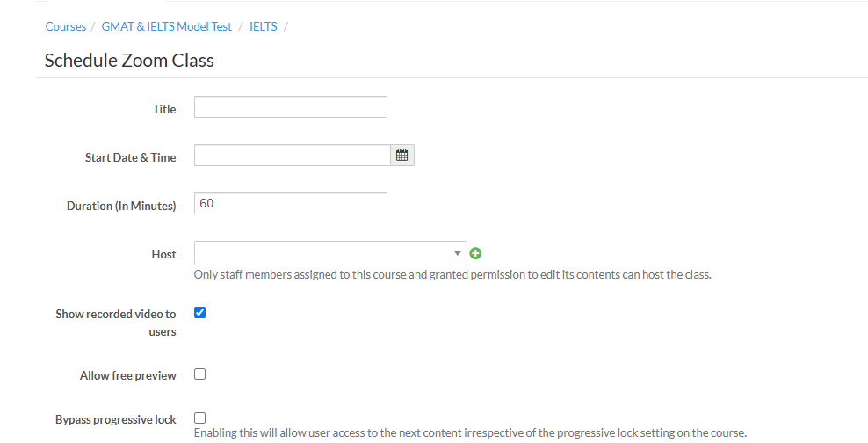Tick the Bypass progressive lock checkbox
868x443 pixels.
click(x=199, y=418)
